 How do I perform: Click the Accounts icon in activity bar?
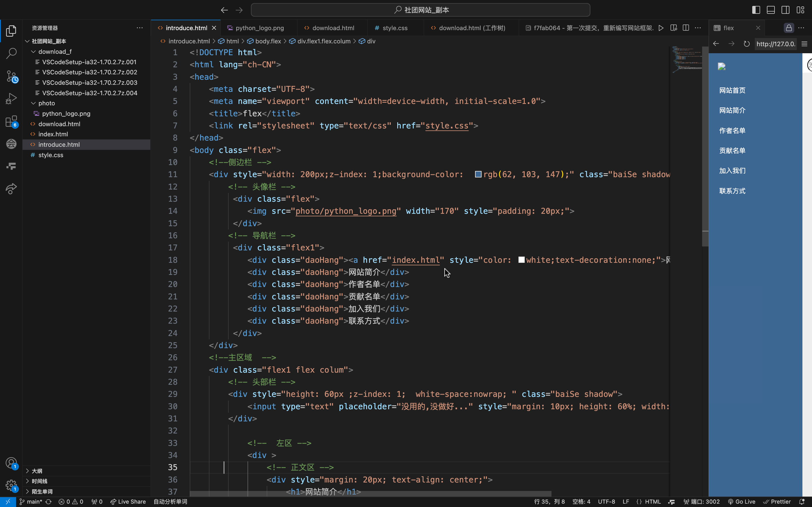(x=11, y=463)
